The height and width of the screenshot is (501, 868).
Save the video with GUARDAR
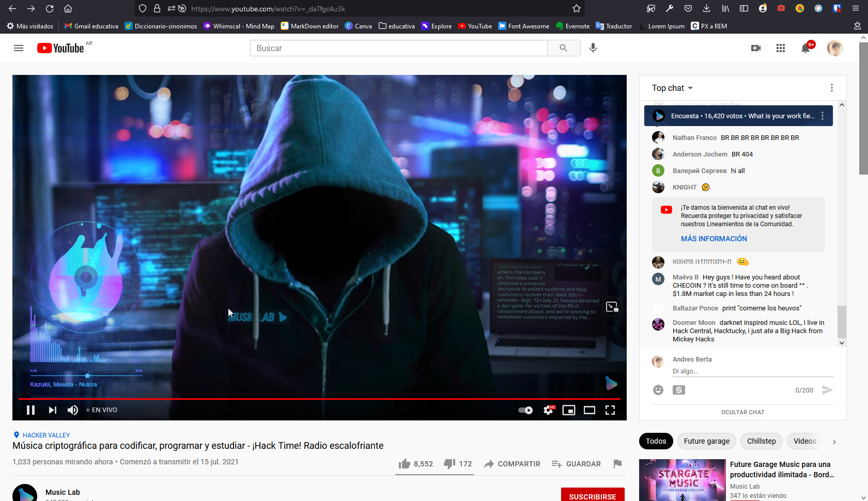point(576,464)
